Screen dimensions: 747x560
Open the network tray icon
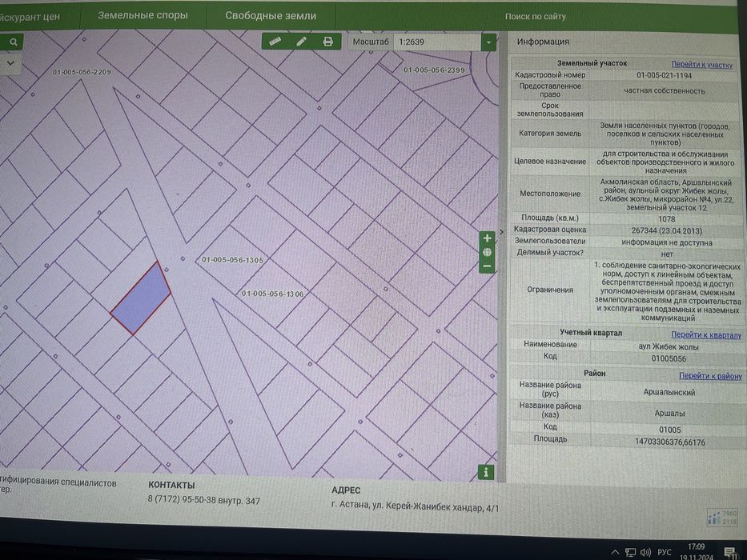630,552
